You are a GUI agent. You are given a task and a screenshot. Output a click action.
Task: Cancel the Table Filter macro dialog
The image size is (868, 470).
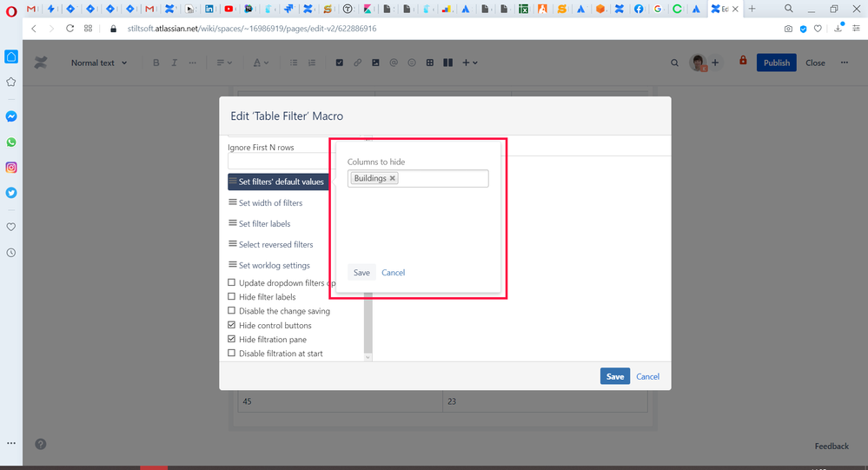[x=647, y=376]
